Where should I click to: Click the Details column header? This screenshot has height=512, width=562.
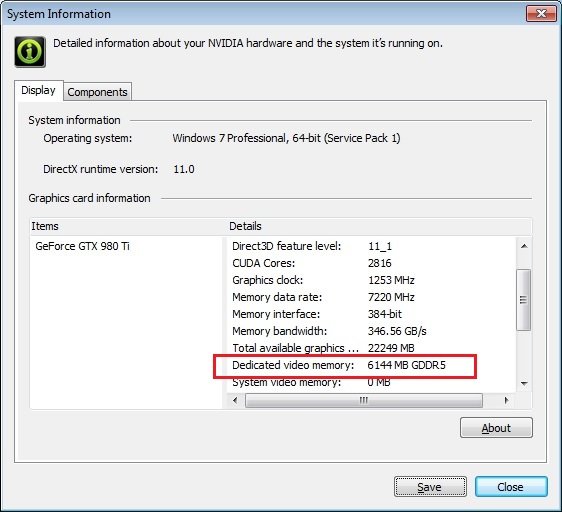(380, 226)
